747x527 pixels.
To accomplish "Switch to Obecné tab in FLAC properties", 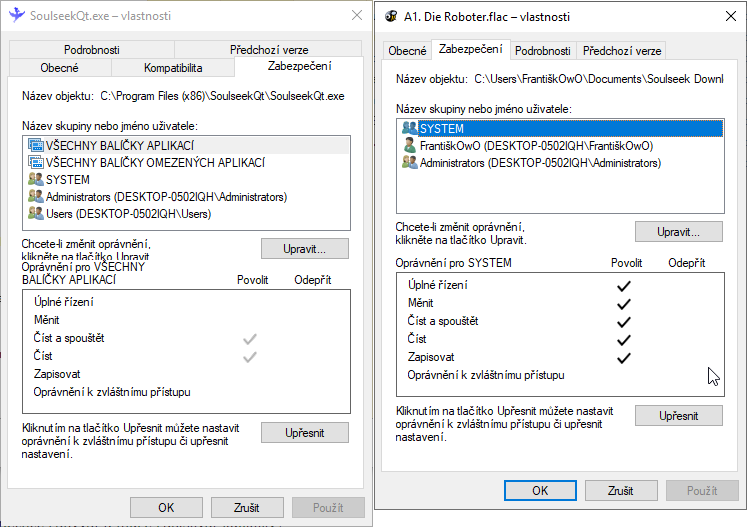I will [407, 51].
